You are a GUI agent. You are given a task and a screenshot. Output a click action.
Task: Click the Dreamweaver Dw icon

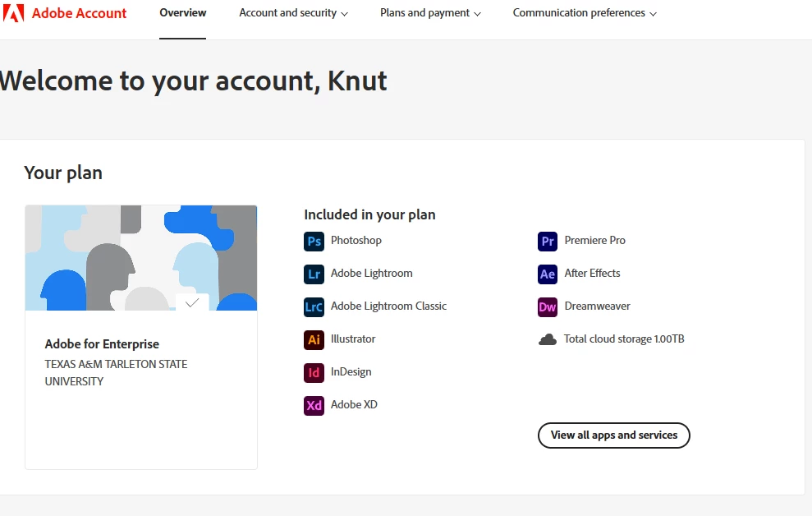[548, 307]
